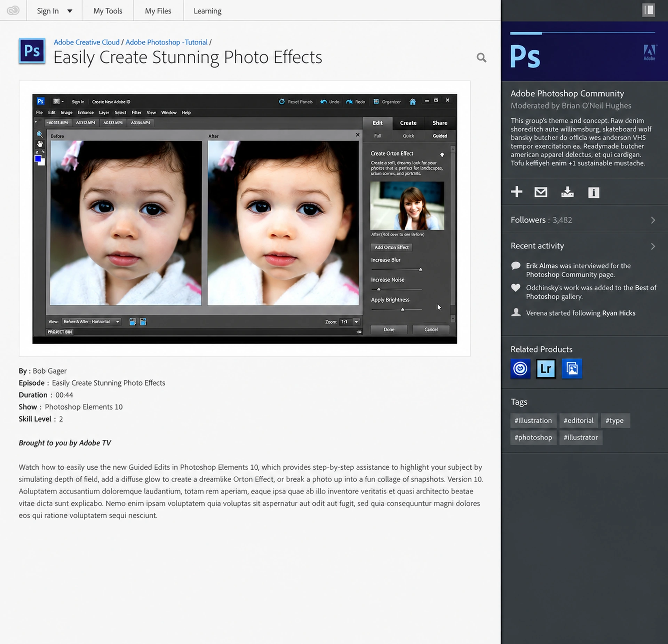Toggle the sidebar panel icon
This screenshot has width=668, height=644.
tap(648, 10)
